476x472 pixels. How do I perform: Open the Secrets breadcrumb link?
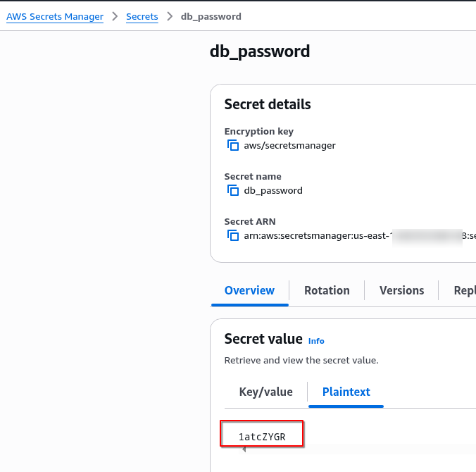pyautogui.click(x=142, y=16)
